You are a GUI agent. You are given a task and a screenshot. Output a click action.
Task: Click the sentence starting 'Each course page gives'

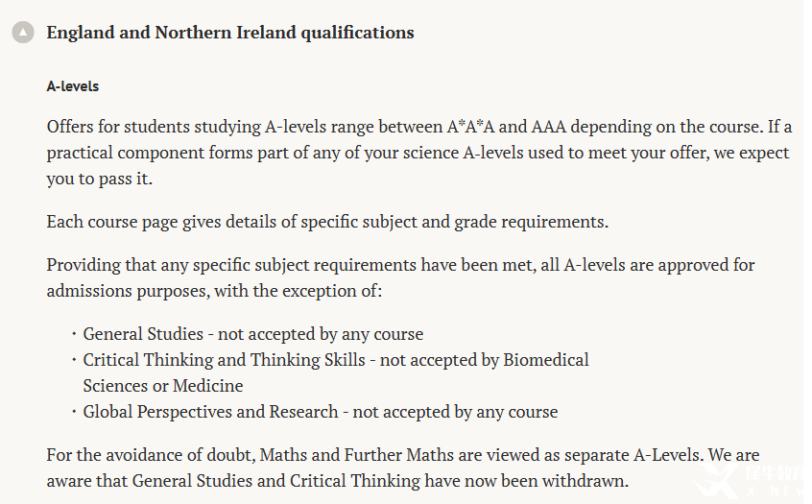click(x=327, y=222)
